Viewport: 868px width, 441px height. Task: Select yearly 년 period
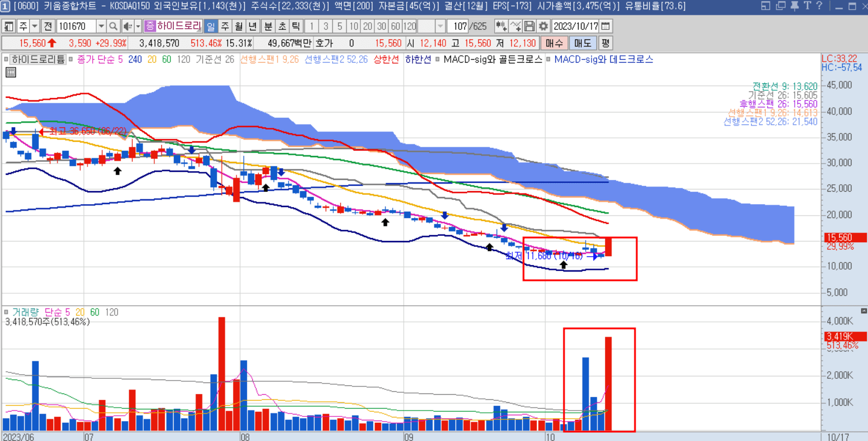point(253,26)
